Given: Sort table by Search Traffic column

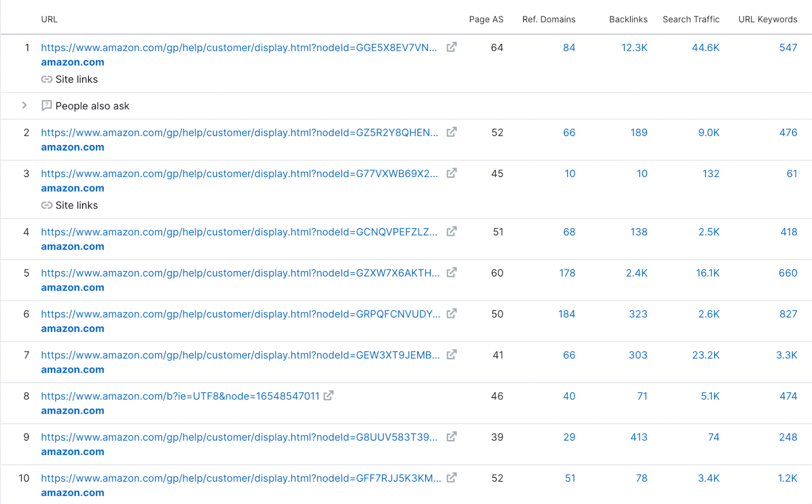Looking at the screenshot, I should coord(691,19).
